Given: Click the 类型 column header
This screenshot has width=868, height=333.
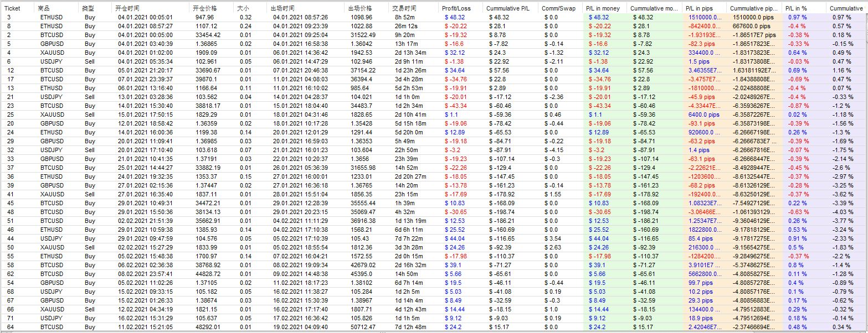Looking at the screenshot, I should pyautogui.click(x=88, y=9).
